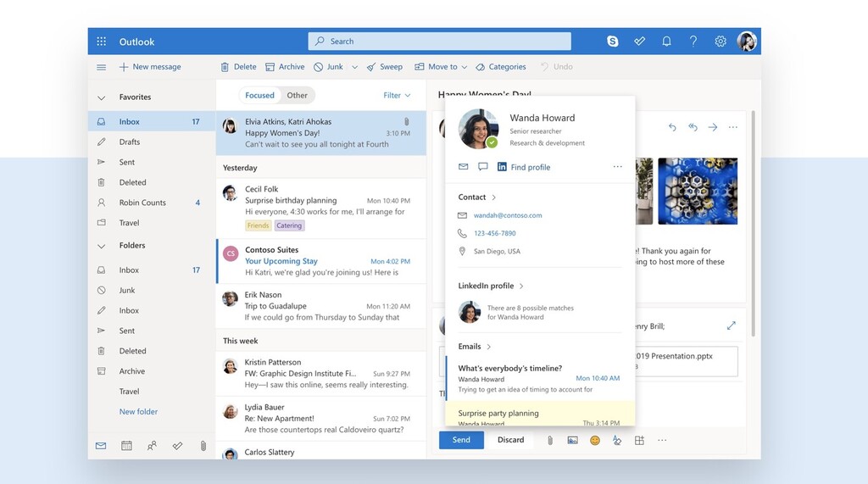
Task: Click LinkedIn Find profile icon
Action: [x=502, y=167]
